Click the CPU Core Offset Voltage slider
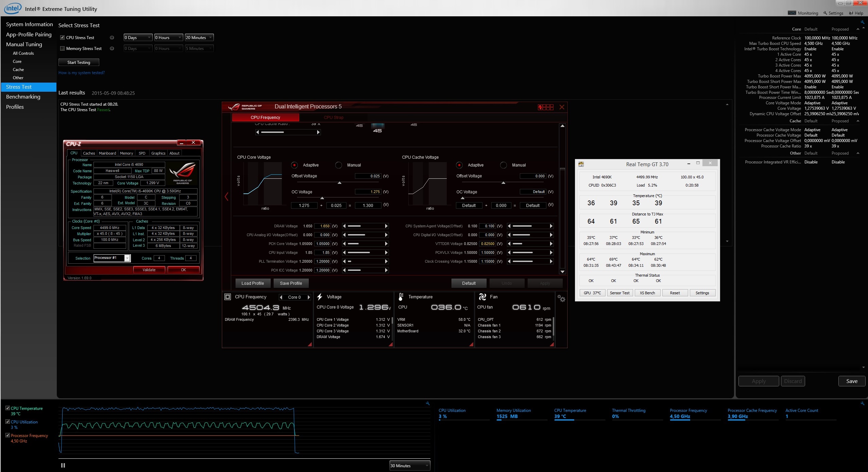Screen dimensions: 868x472 [x=339, y=183]
